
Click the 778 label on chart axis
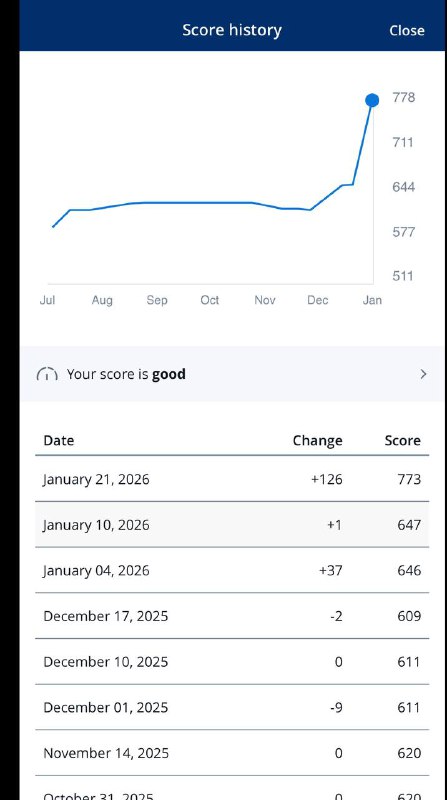tap(403, 97)
